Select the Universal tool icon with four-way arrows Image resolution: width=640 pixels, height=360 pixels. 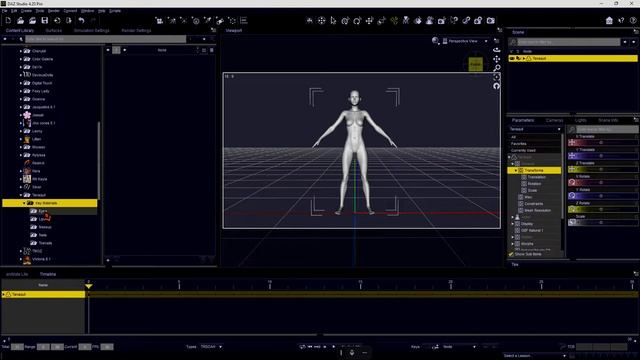(x=322, y=20)
